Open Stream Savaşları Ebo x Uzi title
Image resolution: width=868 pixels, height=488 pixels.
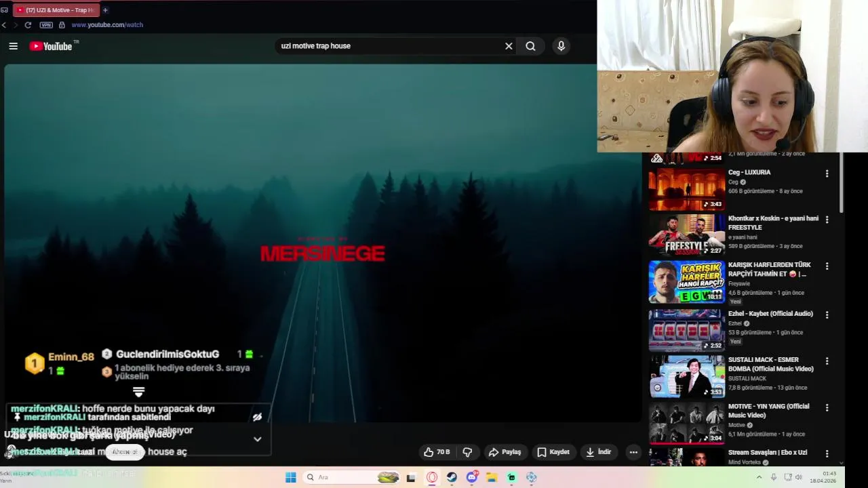[x=768, y=453]
